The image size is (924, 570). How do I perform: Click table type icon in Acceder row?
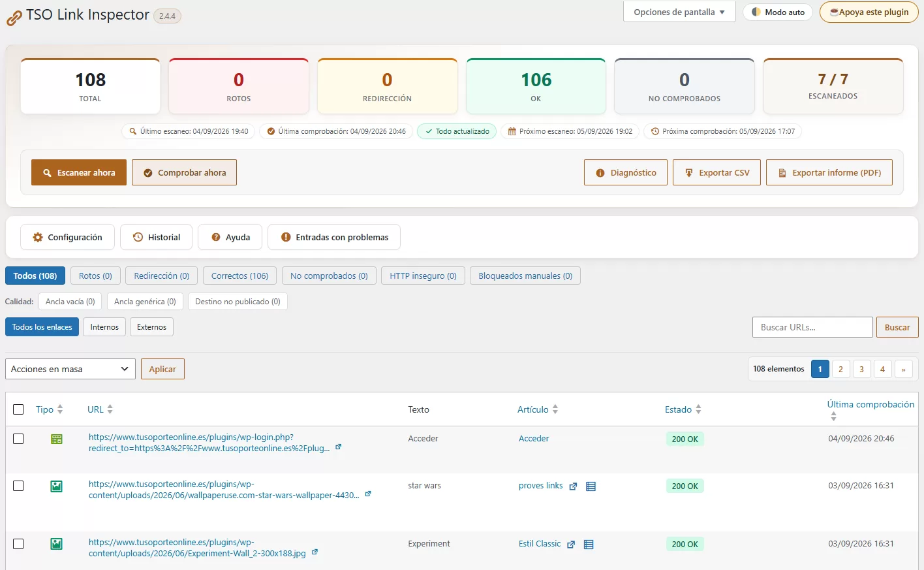pos(57,439)
